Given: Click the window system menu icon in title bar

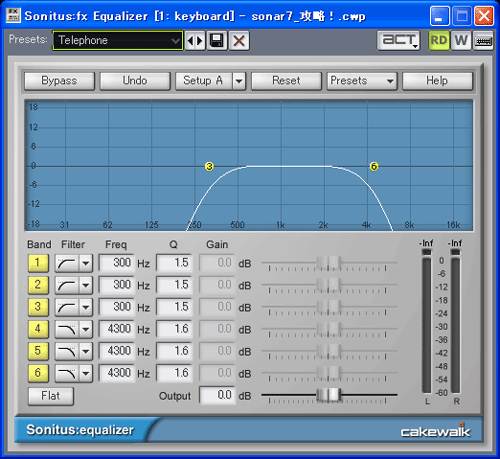Looking at the screenshot, I should 13,16.
